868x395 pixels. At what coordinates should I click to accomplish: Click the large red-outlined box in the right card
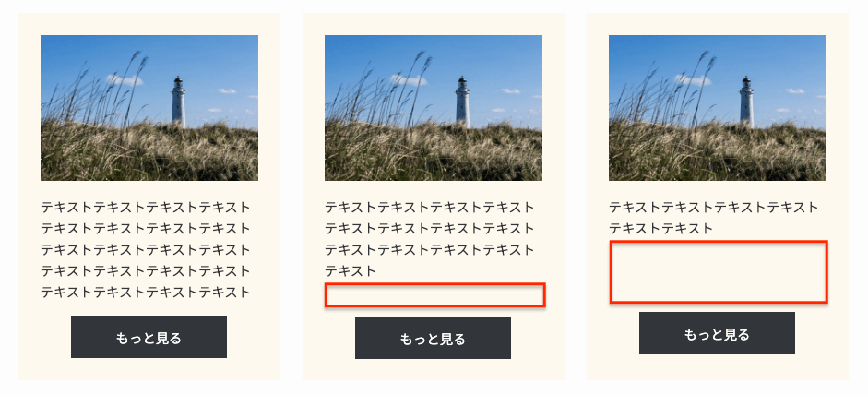(x=719, y=272)
